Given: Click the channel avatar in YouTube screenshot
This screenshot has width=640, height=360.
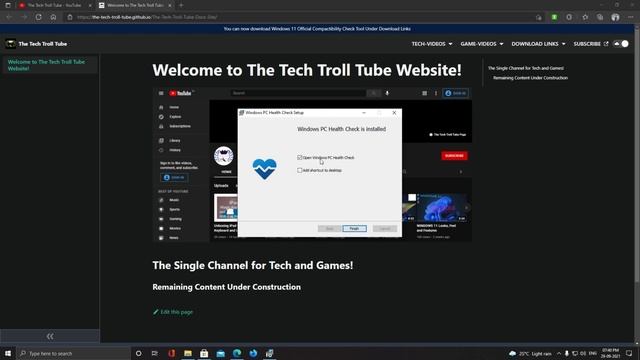Looking at the screenshot, I should pyautogui.click(x=224, y=156).
